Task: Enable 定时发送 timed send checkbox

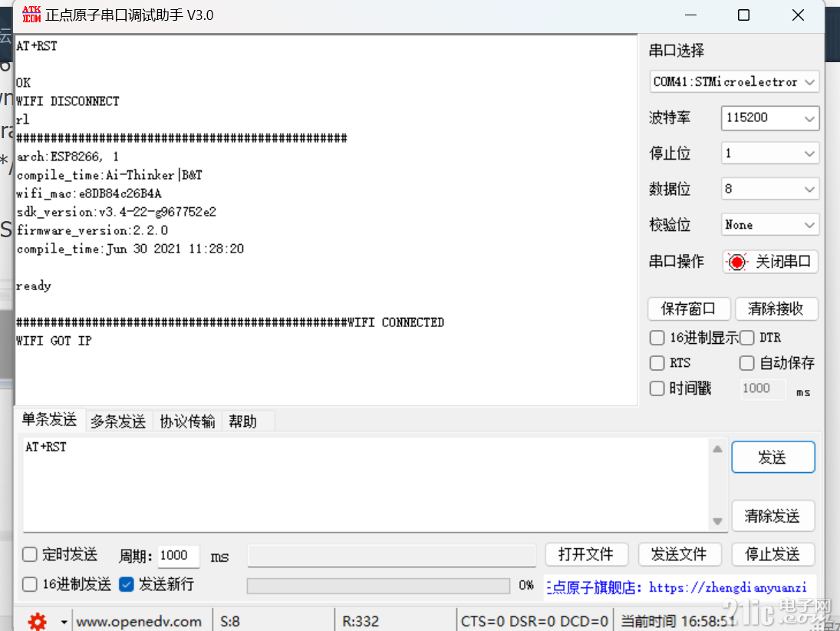Action: tap(30, 554)
